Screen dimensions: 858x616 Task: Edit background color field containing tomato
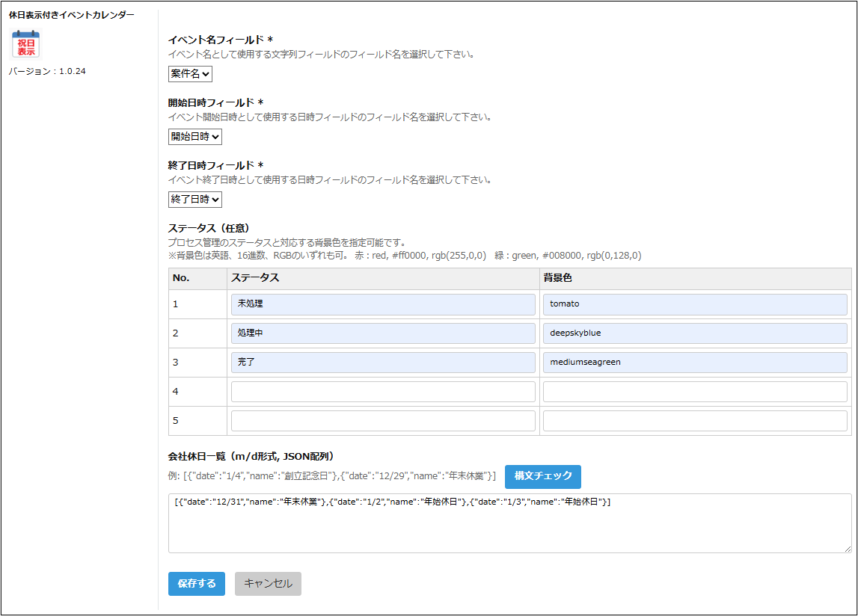click(695, 304)
